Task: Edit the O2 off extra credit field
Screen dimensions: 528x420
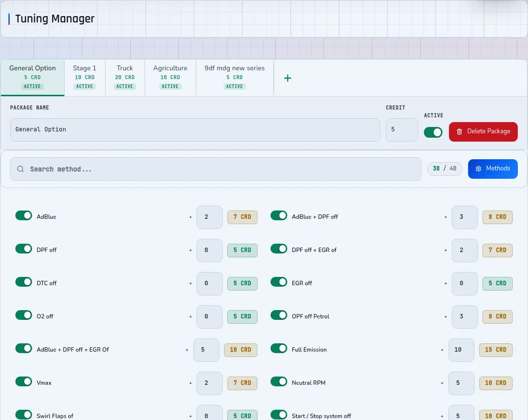Action: pyautogui.click(x=209, y=316)
